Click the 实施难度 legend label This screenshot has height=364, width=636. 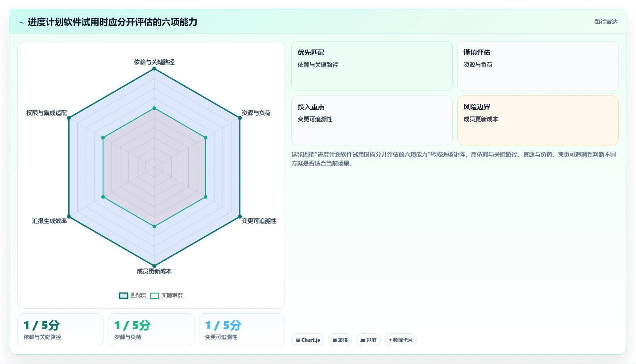(x=172, y=295)
